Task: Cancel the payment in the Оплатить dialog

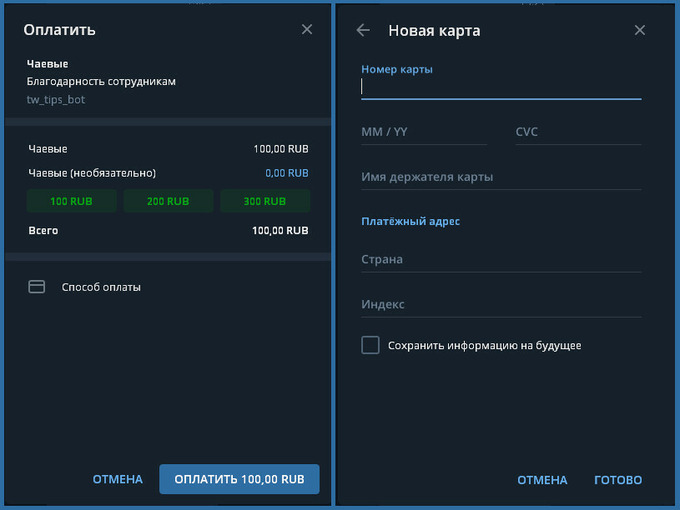Action: (118, 480)
